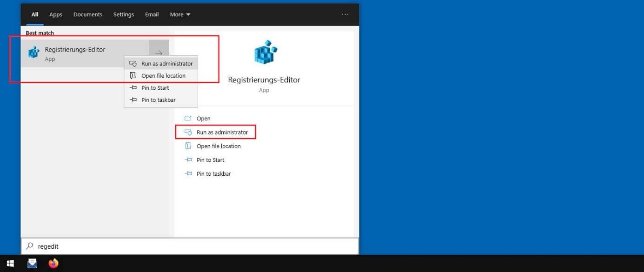
Task: Select the All search tab
Action: 35,14
